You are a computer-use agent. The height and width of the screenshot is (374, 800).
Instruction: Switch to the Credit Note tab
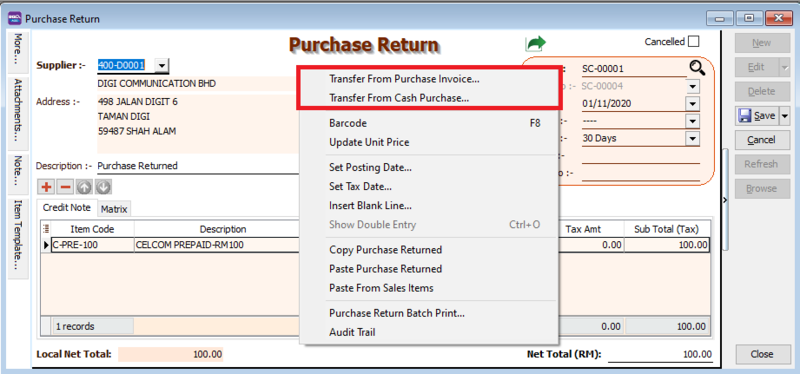click(67, 208)
